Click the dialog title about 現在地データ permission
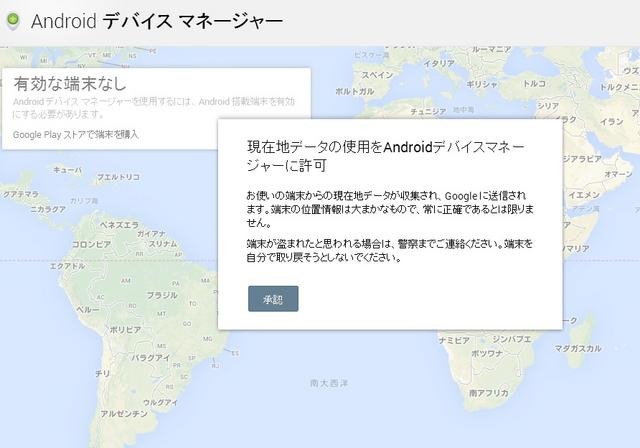 coord(386,155)
